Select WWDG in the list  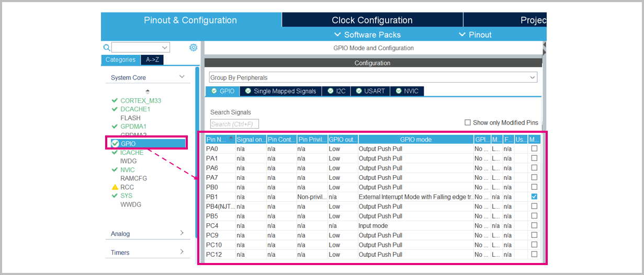pos(131,204)
